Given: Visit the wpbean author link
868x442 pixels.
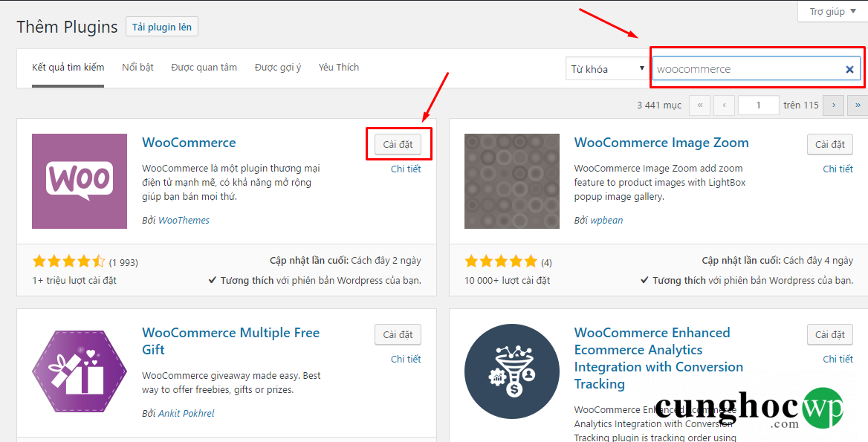Looking at the screenshot, I should pos(606,220).
